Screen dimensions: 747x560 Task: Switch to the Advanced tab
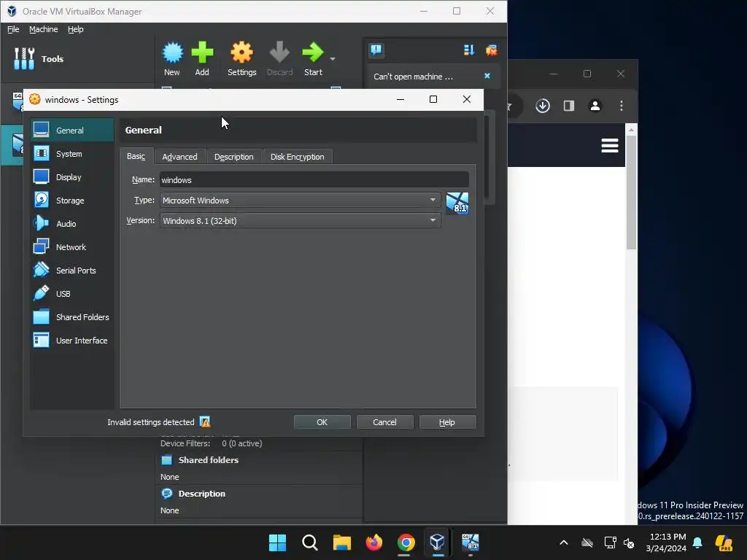point(179,157)
